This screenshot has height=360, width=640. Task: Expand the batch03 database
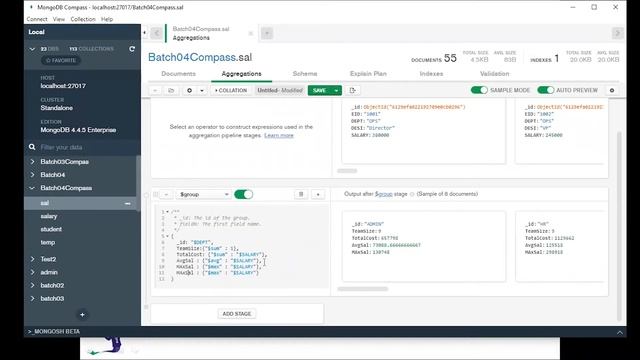point(33,298)
